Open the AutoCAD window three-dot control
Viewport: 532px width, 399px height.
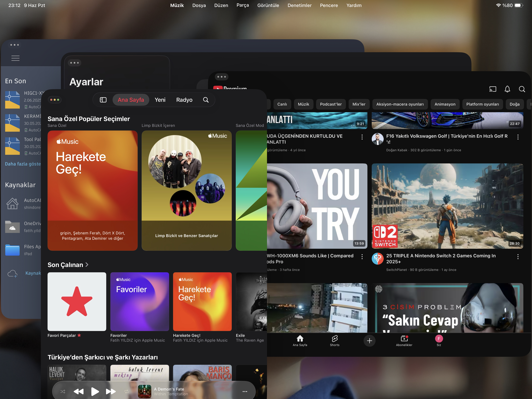14,45
